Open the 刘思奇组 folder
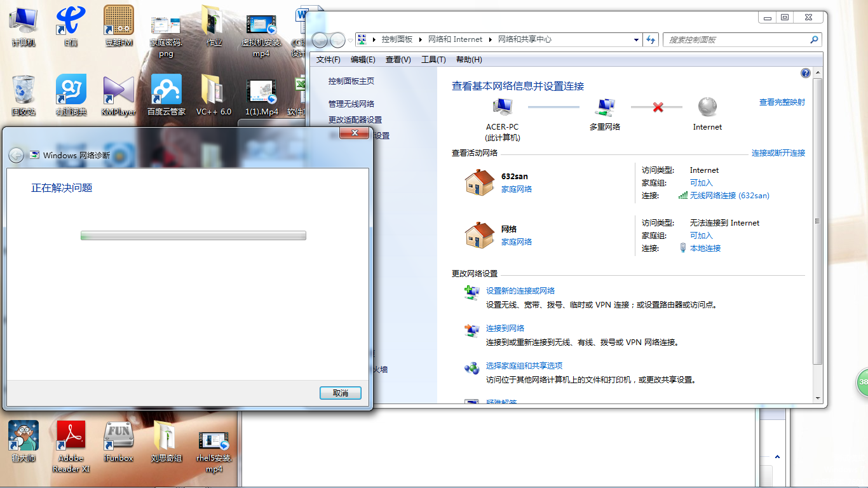This screenshot has width=868, height=488. coord(166,442)
